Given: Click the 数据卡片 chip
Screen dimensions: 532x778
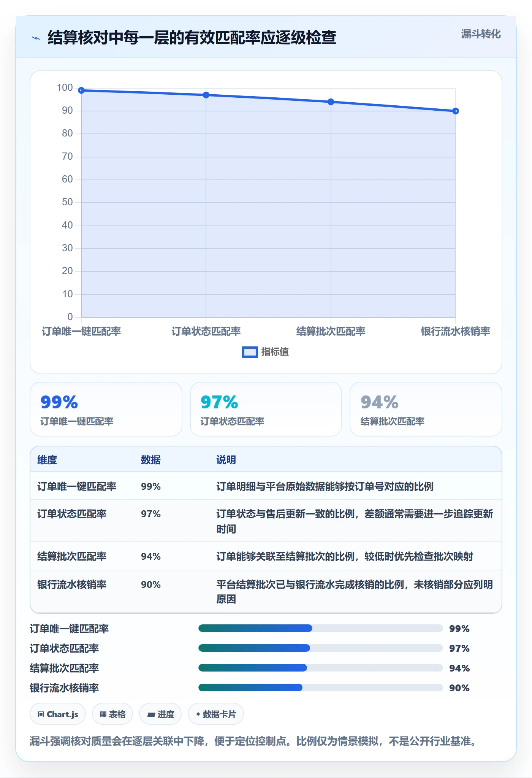Looking at the screenshot, I should click(x=216, y=714).
